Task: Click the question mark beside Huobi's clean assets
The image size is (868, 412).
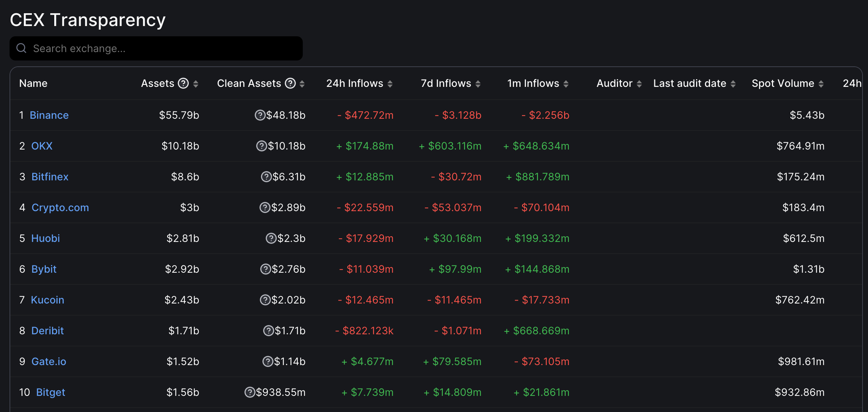Action: (x=271, y=238)
